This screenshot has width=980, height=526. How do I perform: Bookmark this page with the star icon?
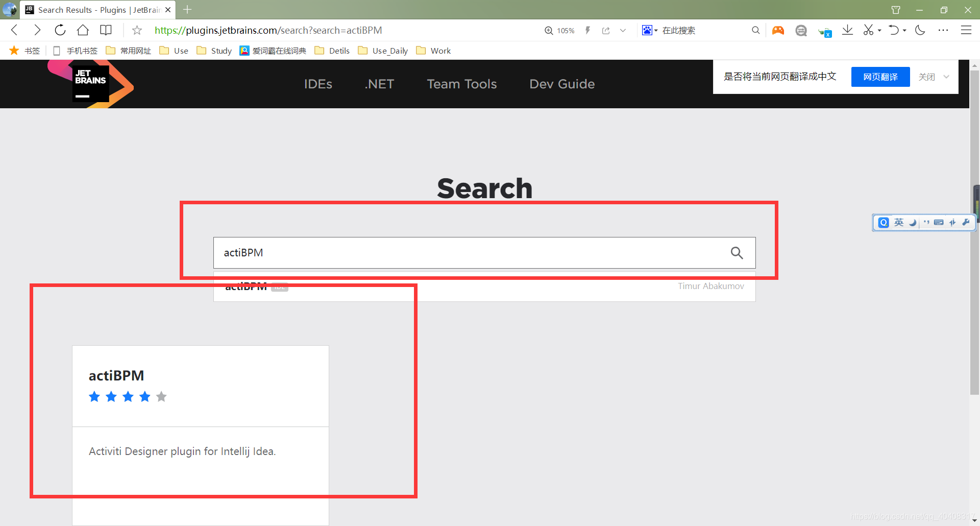(137, 30)
